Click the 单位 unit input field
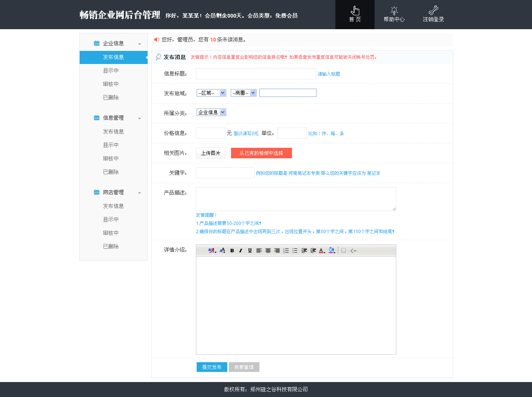 (x=292, y=133)
